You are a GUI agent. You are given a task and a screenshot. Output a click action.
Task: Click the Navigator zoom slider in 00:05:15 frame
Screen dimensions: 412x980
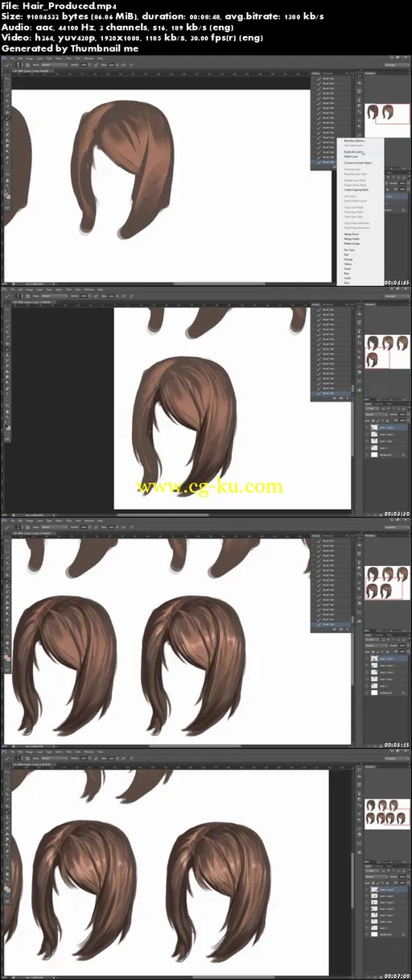click(390, 631)
